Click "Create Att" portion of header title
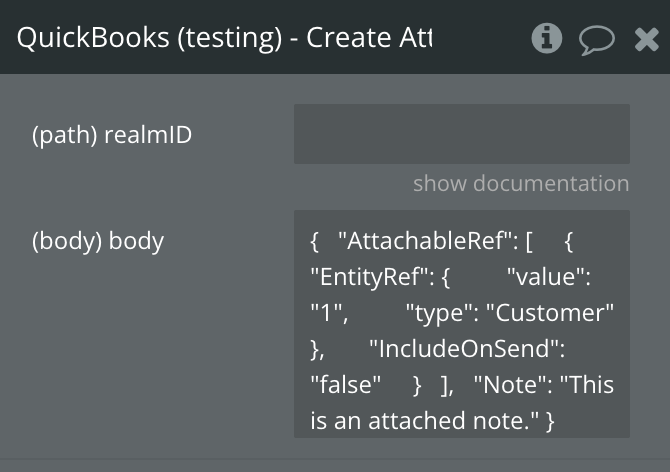The height and width of the screenshot is (472, 670). [x=370, y=38]
